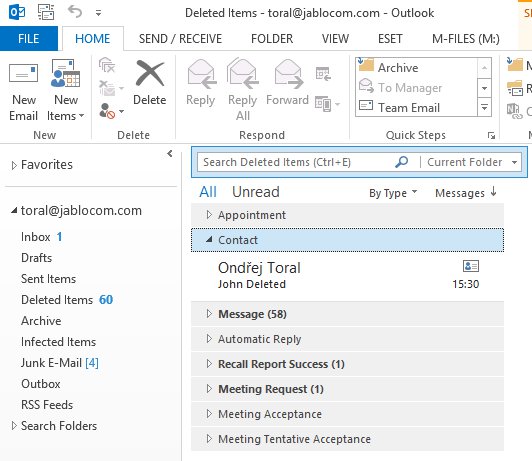
Task: Open the Outbox folder
Action: click(x=41, y=384)
